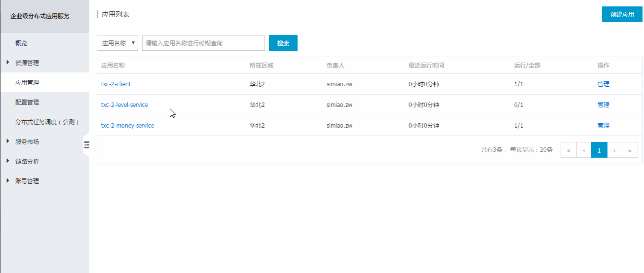The height and width of the screenshot is (273, 644).
Task: Expand the 服务市场 section
Action: tap(27, 141)
